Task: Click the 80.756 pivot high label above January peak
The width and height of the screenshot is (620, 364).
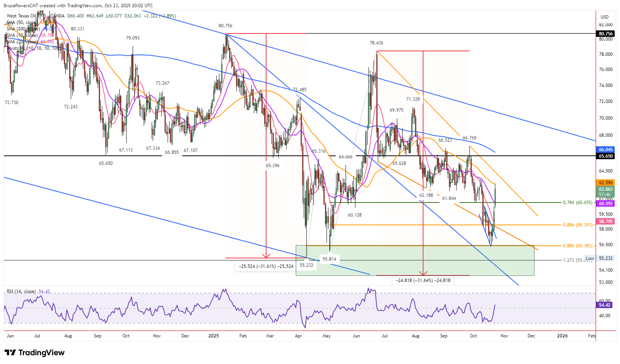Action: (225, 26)
